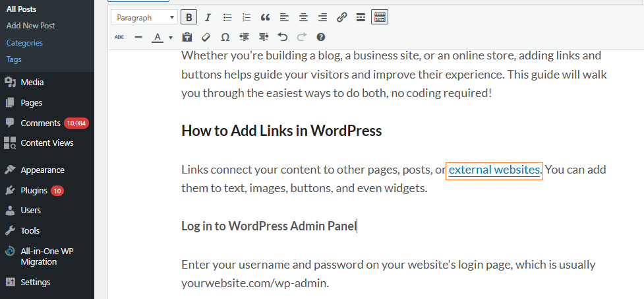
Task: Open the Paragraph format dropdown
Action: tap(144, 17)
